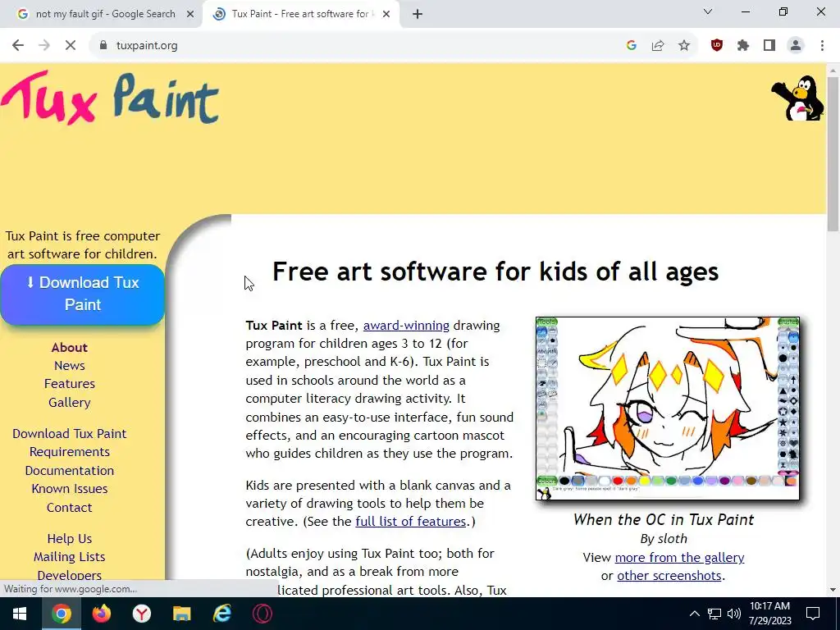View site information lock icon

pyautogui.click(x=103, y=46)
